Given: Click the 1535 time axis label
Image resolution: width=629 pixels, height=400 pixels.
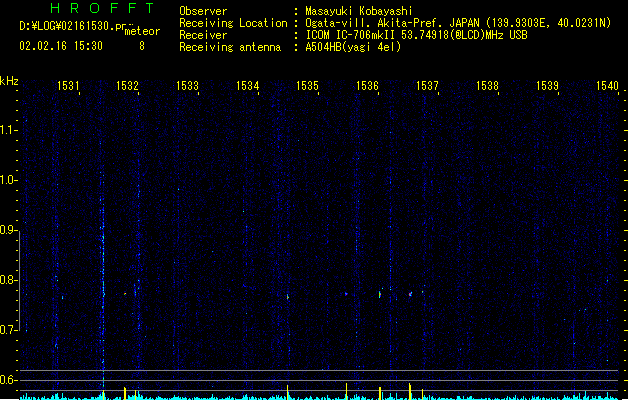Looking at the screenshot, I should [x=307, y=85].
